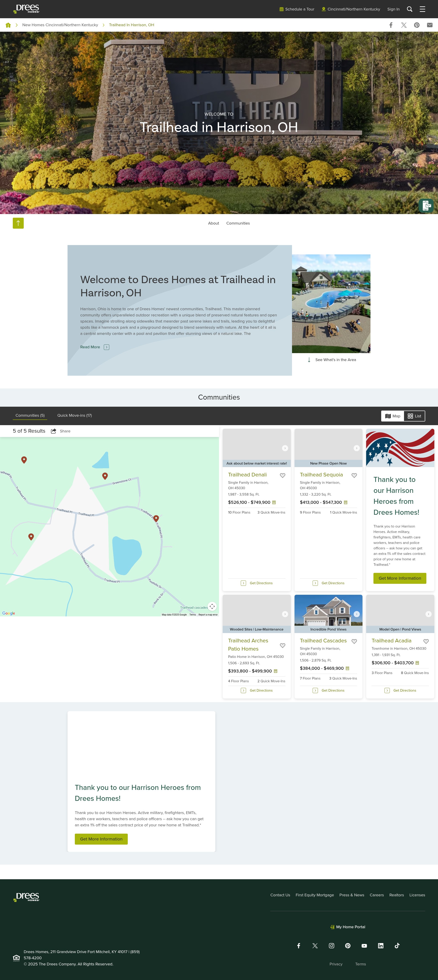Click First Equity Mortgage footer link

[315, 895]
